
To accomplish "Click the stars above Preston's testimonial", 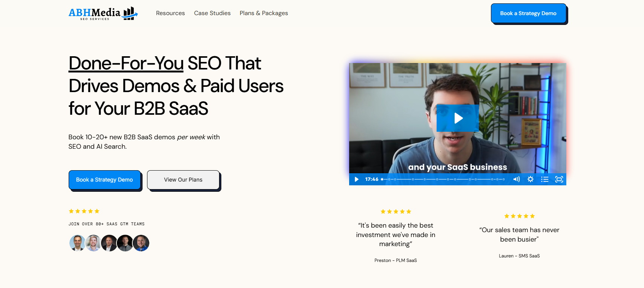I will click(x=396, y=211).
